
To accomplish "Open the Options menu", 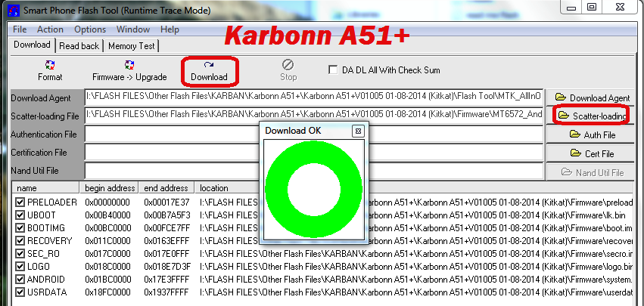I will click(90, 29).
